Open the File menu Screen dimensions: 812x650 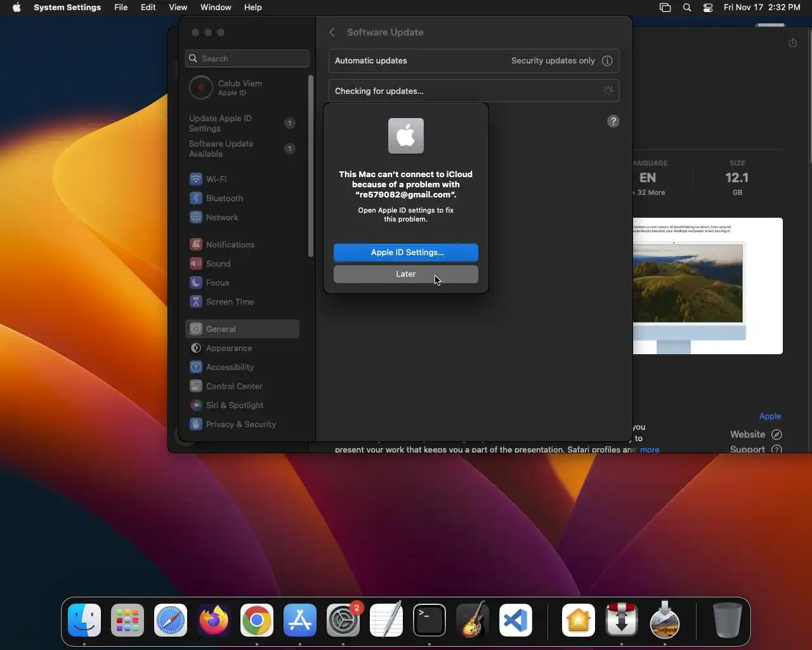121,8
